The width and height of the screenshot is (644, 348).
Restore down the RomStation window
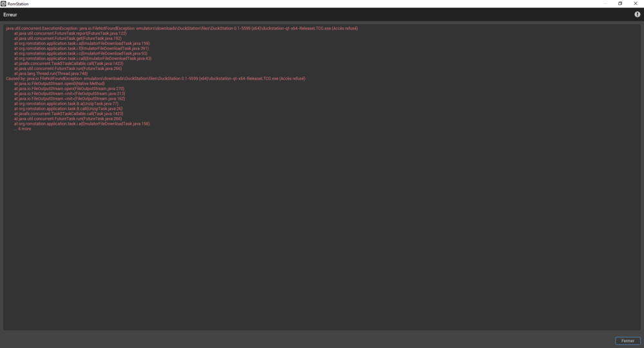point(620,4)
